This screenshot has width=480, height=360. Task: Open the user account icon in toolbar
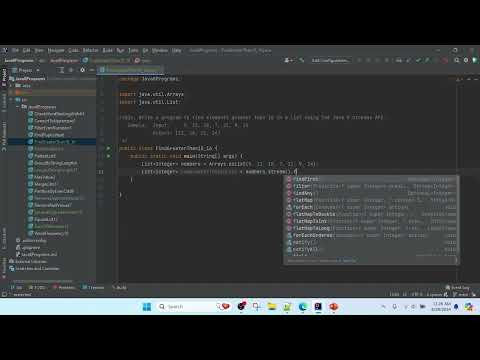point(288,60)
